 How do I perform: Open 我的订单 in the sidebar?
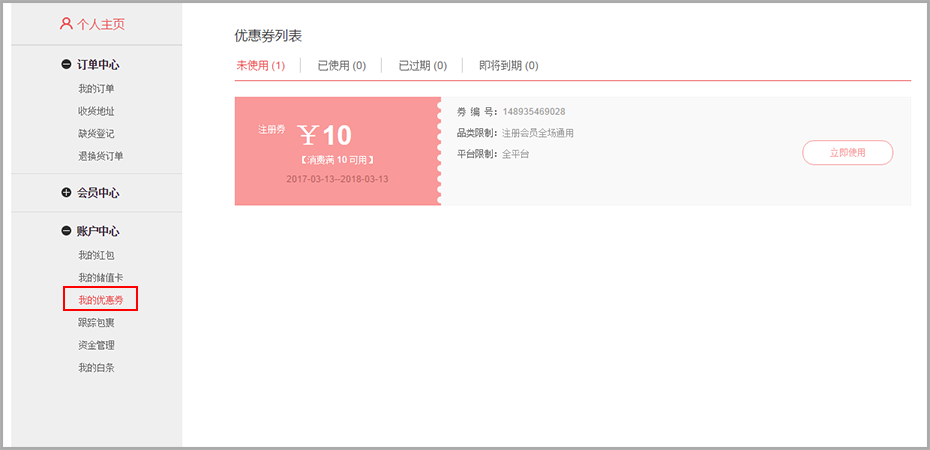(96, 89)
